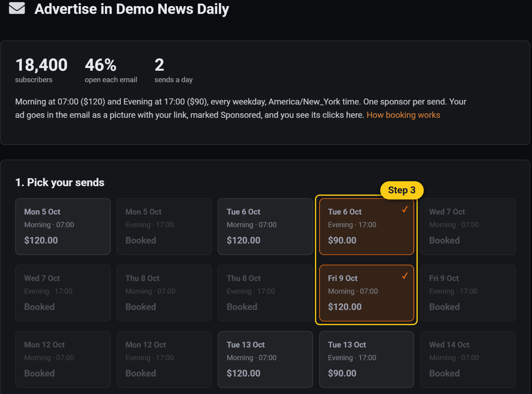Add the Tue 13 Oct Evening send
This screenshot has height=394, width=532.
pyautogui.click(x=366, y=359)
